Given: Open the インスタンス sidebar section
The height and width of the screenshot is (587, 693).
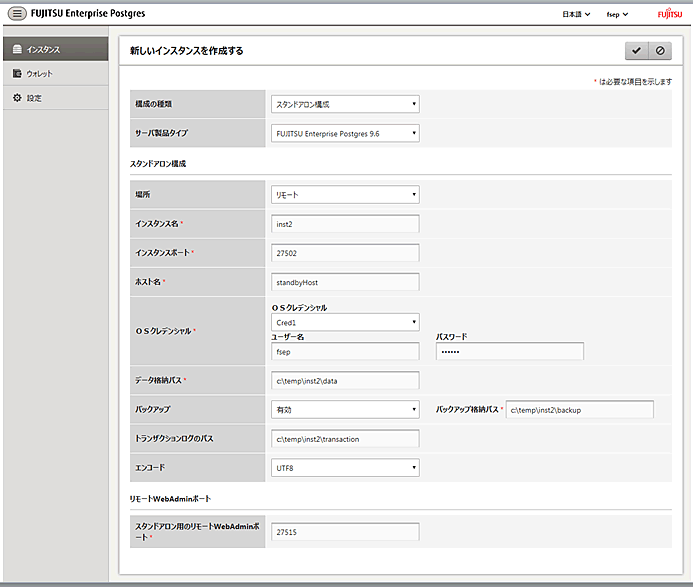Looking at the screenshot, I should coord(56,49).
